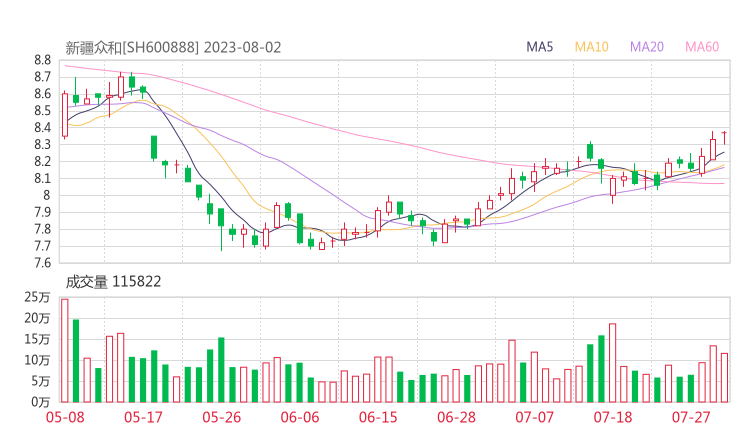
Task: Click the 05-26 date axis label
Action: pyautogui.click(x=221, y=417)
